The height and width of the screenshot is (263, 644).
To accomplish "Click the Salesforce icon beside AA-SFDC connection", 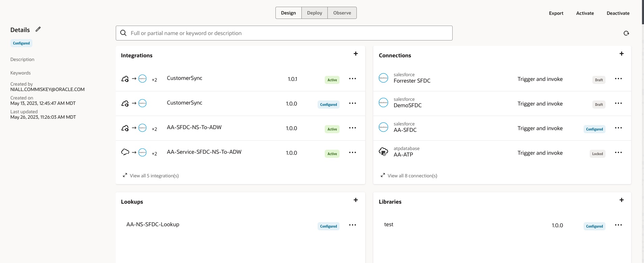I will click(x=383, y=127).
